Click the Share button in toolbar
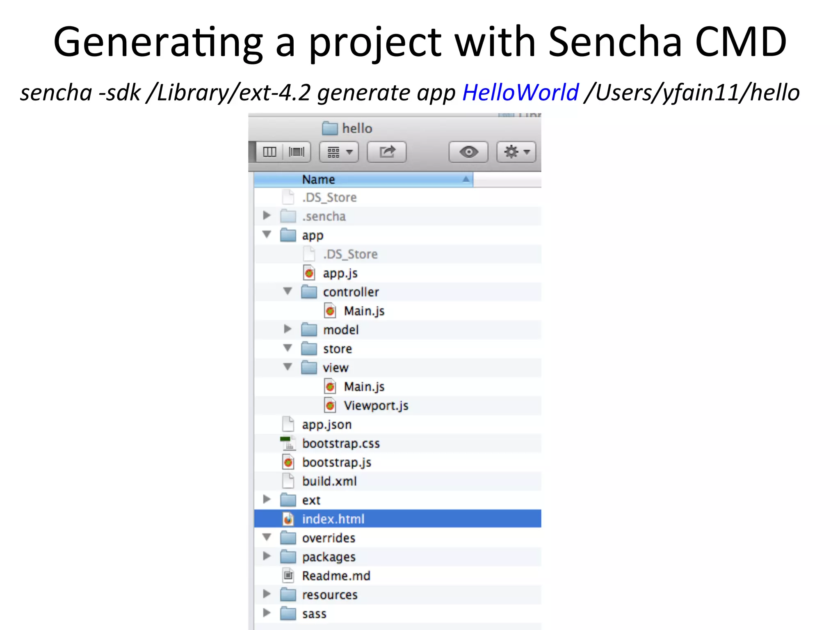This screenshot has width=840, height=630. pos(387,152)
